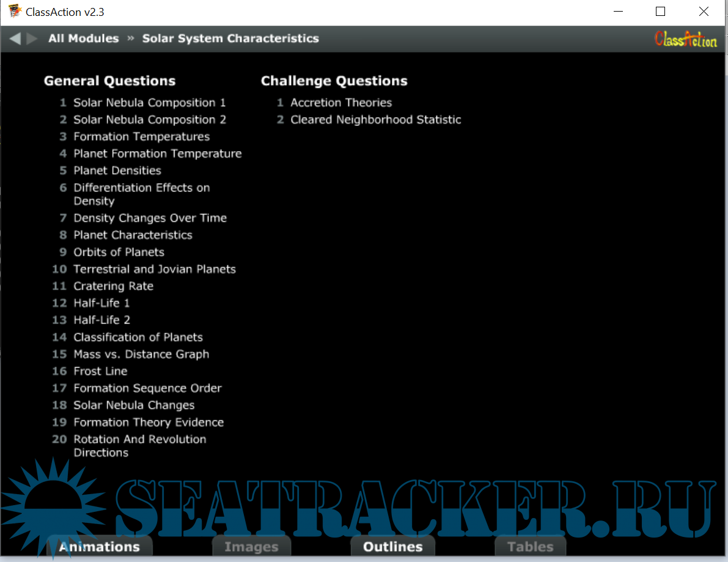Select Half-Life 2 question
The height and width of the screenshot is (562, 728).
pyautogui.click(x=102, y=320)
